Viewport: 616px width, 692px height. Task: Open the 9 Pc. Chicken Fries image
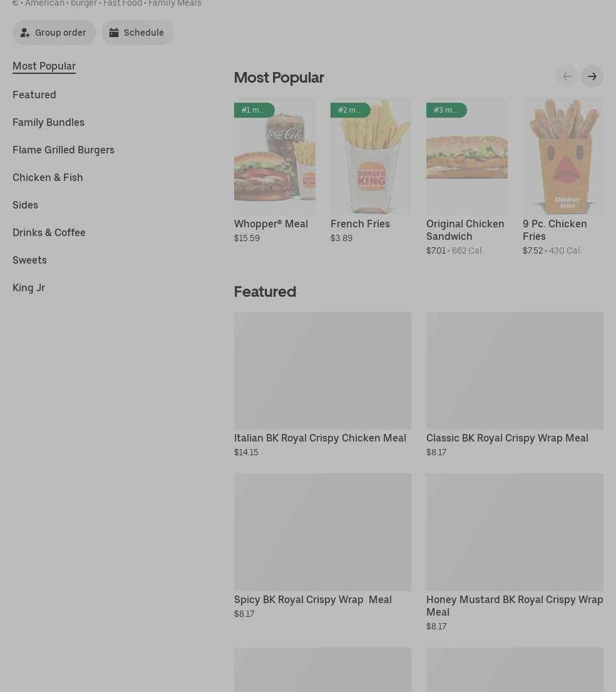click(563, 157)
